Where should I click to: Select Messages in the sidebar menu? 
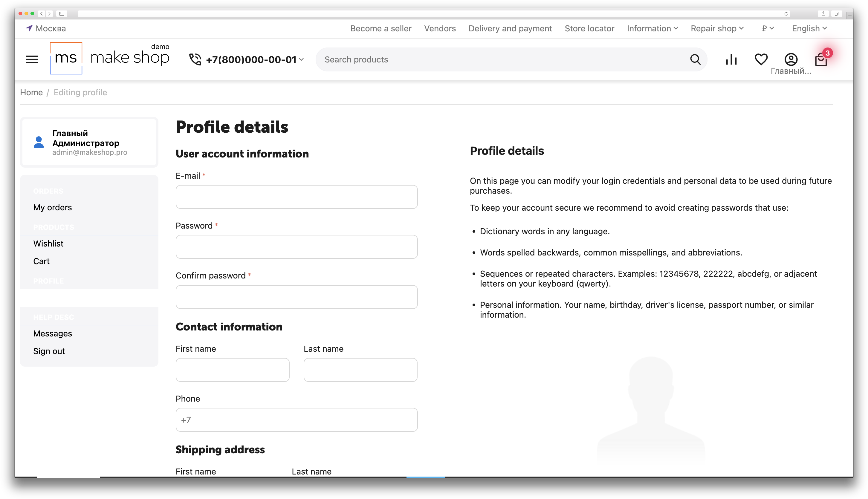(52, 333)
